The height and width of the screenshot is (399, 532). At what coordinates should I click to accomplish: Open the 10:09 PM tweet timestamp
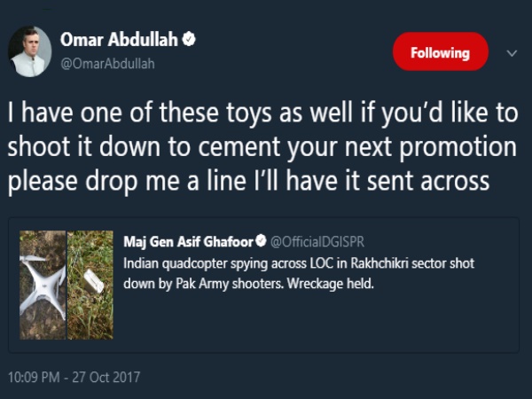coord(39,377)
